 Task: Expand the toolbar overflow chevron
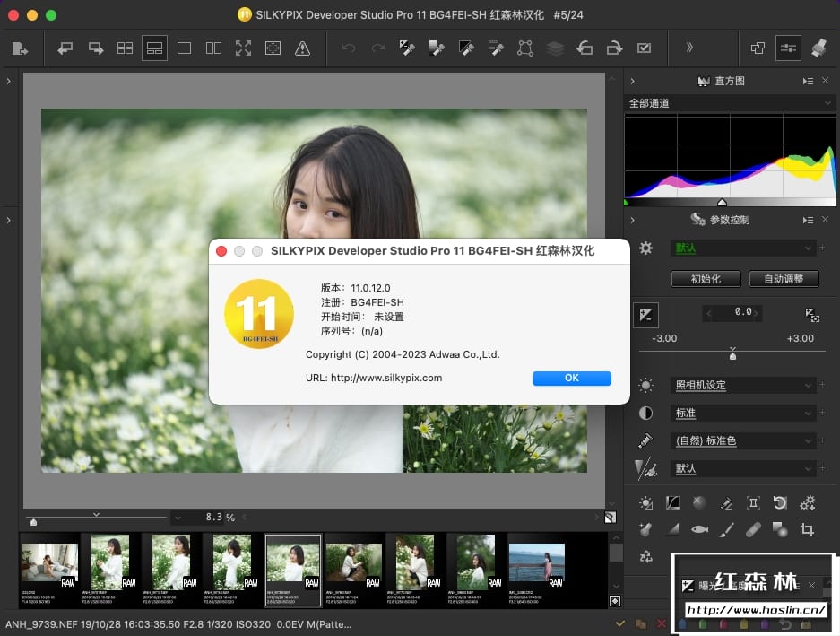(689, 48)
